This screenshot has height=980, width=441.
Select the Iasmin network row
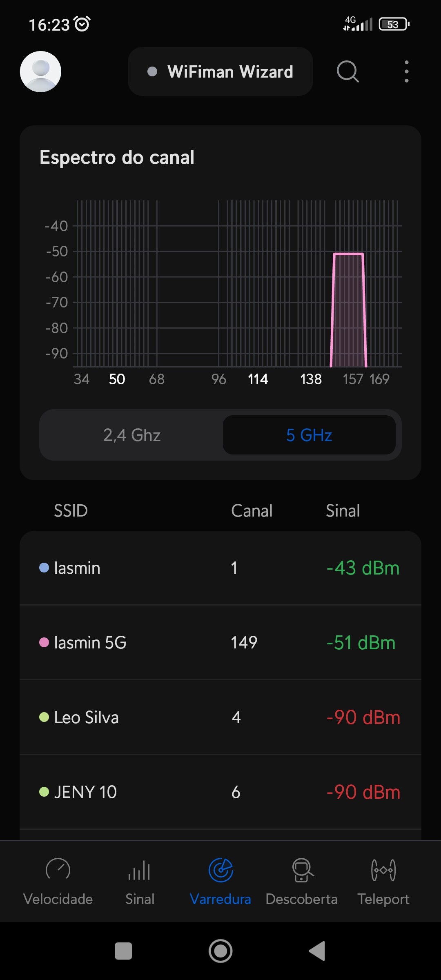(220, 568)
